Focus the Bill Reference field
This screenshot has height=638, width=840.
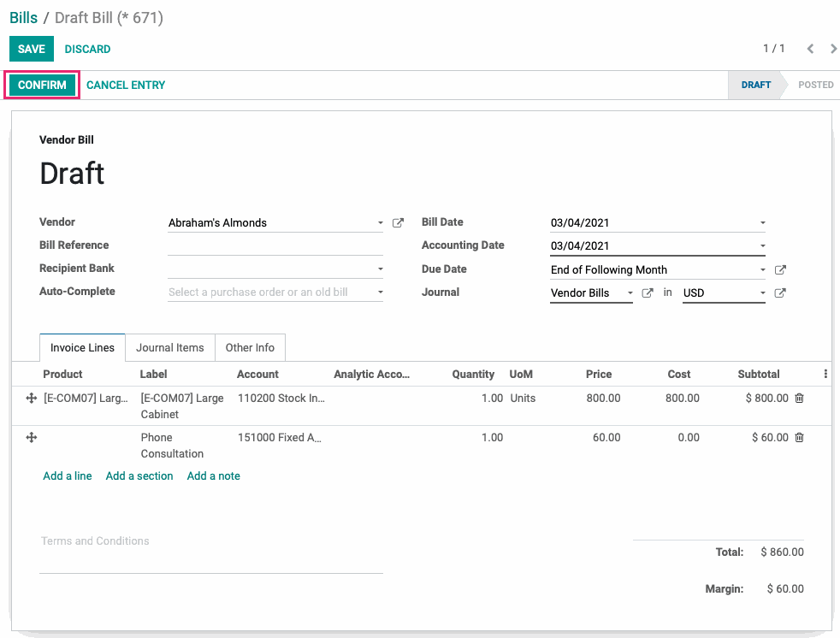(x=275, y=245)
